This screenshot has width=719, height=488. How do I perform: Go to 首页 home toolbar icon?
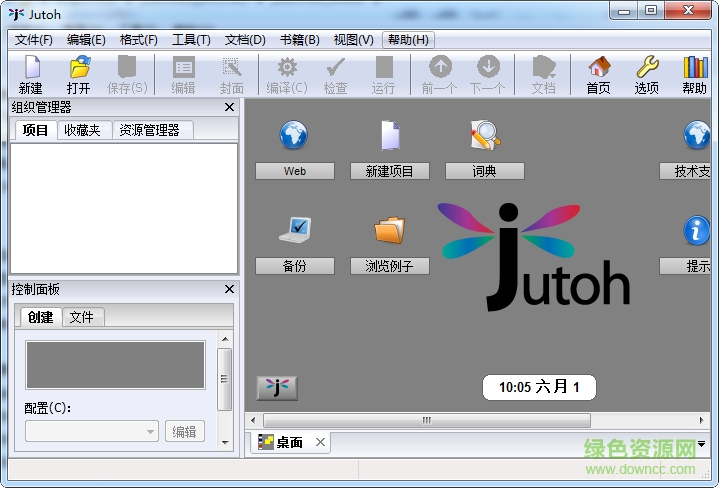(599, 67)
